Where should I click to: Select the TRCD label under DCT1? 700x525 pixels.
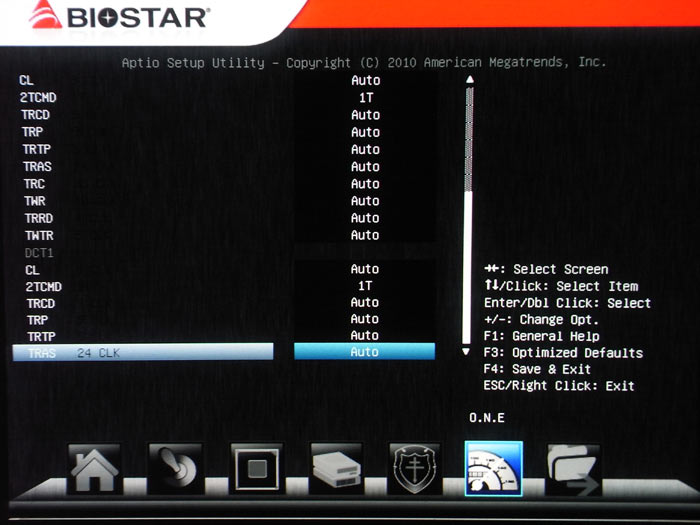41,304
